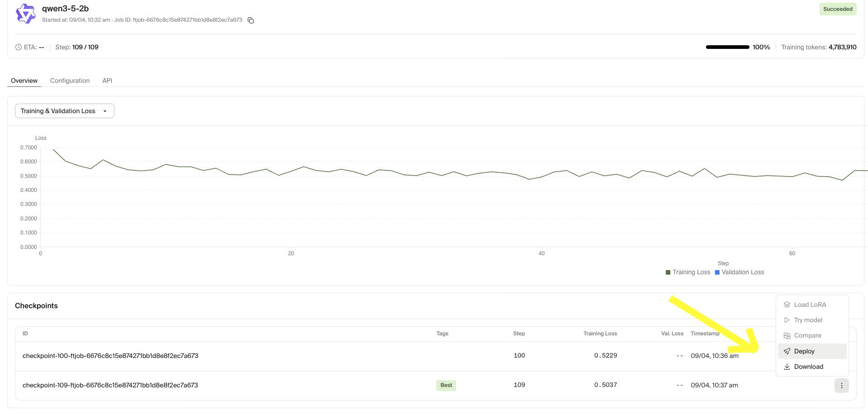Select the checkpoint-100 ID text
868x415 pixels.
click(x=110, y=356)
